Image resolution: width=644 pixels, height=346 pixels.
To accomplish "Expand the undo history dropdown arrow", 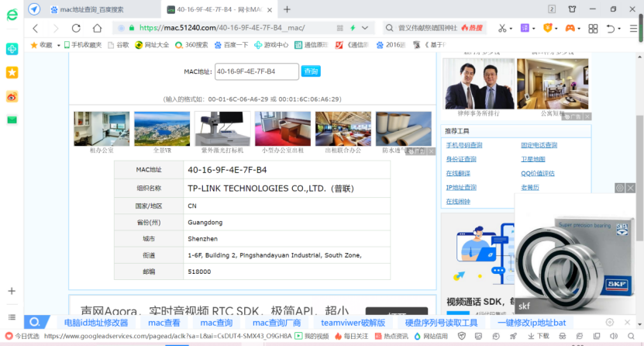I will click(x=619, y=29).
